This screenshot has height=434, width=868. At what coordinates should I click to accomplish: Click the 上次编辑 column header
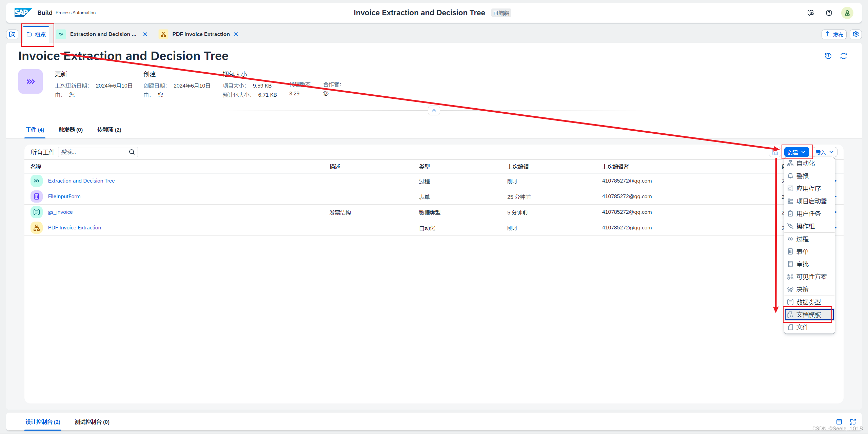pos(518,167)
